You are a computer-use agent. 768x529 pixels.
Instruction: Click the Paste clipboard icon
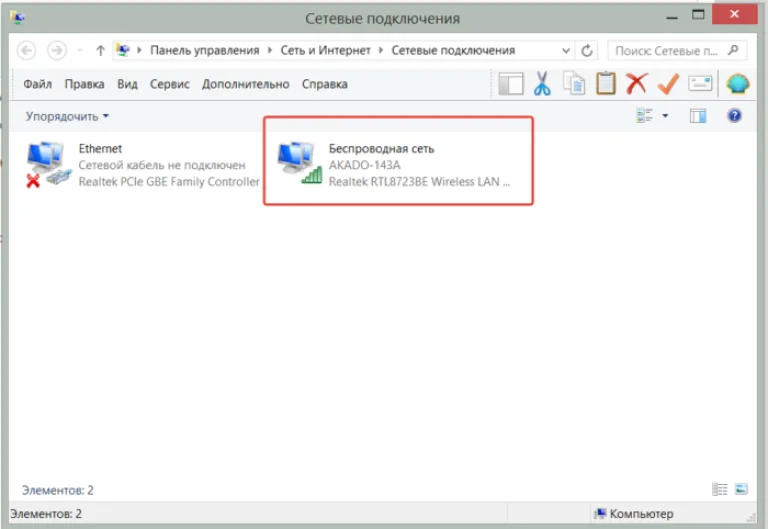click(x=606, y=83)
